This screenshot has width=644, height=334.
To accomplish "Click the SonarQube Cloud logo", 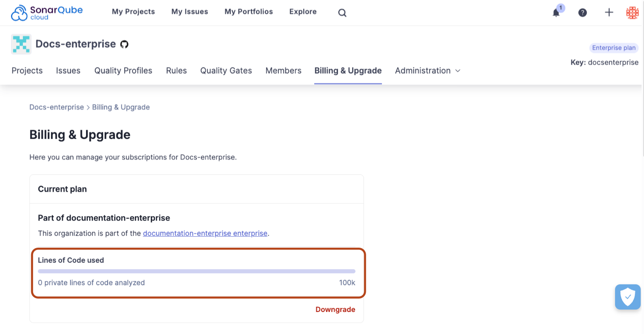I will (46, 12).
